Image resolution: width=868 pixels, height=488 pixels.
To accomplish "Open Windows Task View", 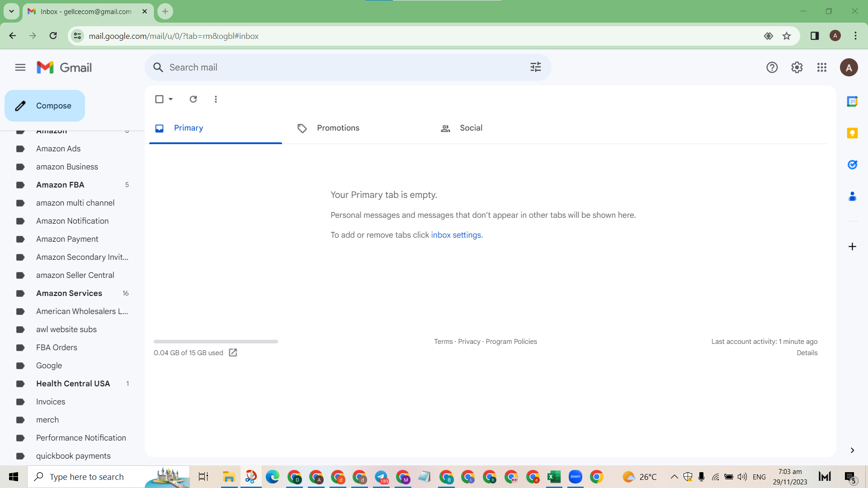I will pyautogui.click(x=203, y=477).
